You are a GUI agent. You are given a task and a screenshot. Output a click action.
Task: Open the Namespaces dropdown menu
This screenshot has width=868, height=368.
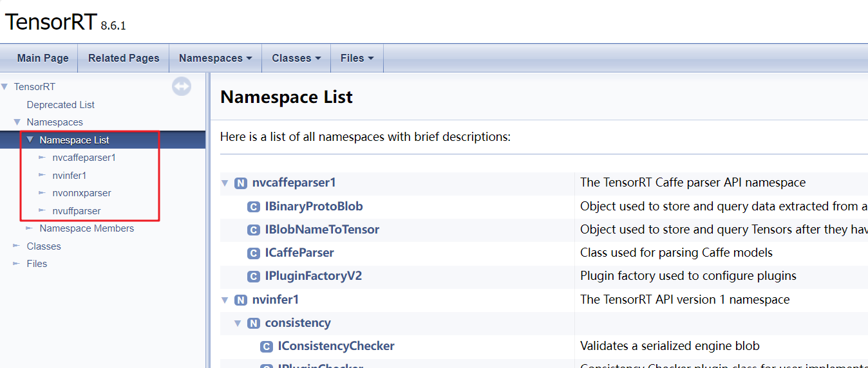pos(215,58)
